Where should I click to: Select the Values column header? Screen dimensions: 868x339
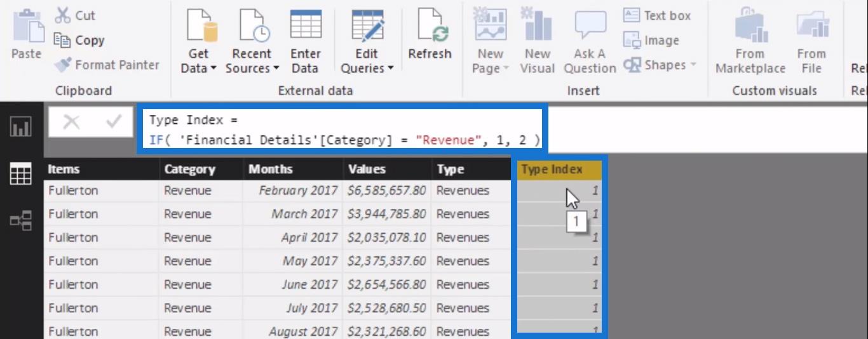coord(387,169)
